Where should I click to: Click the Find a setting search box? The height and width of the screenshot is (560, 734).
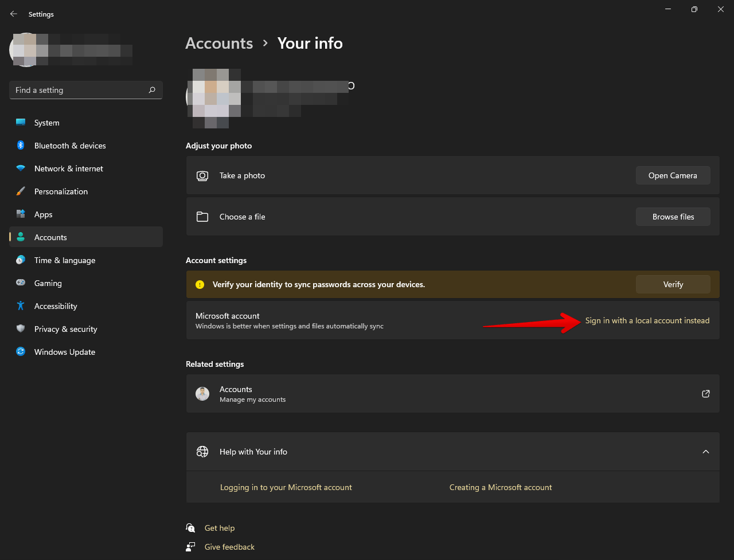pyautogui.click(x=86, y=90)
